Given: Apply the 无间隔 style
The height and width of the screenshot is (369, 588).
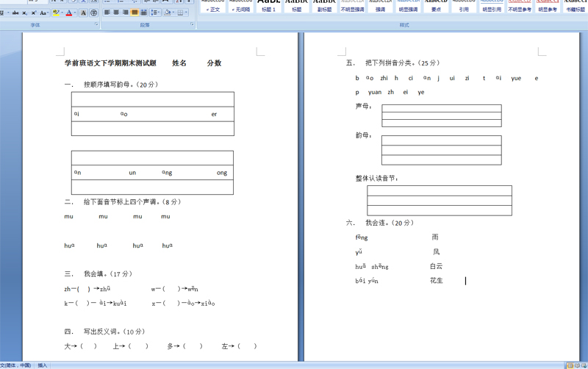Looking at the screenshot, I should (x=241, y=7).
